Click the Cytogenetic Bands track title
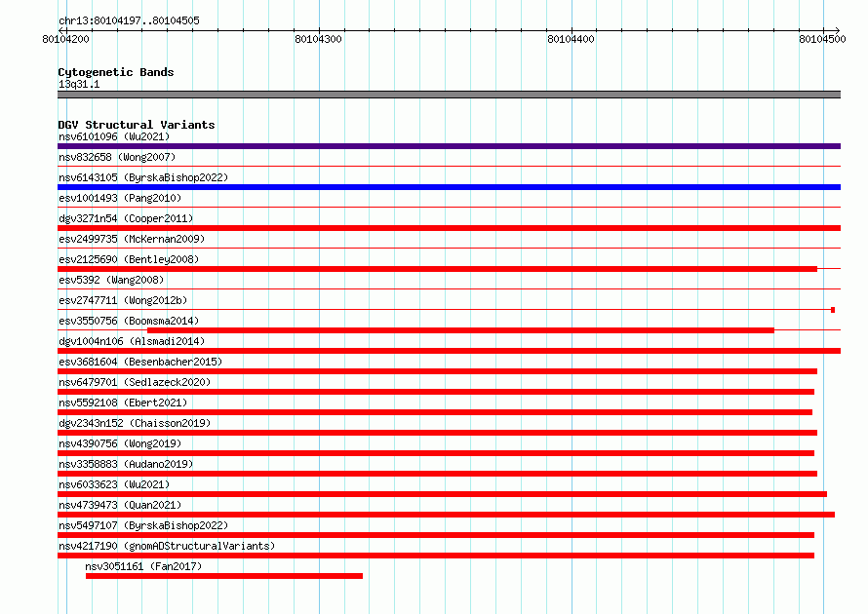 point(116,72)
